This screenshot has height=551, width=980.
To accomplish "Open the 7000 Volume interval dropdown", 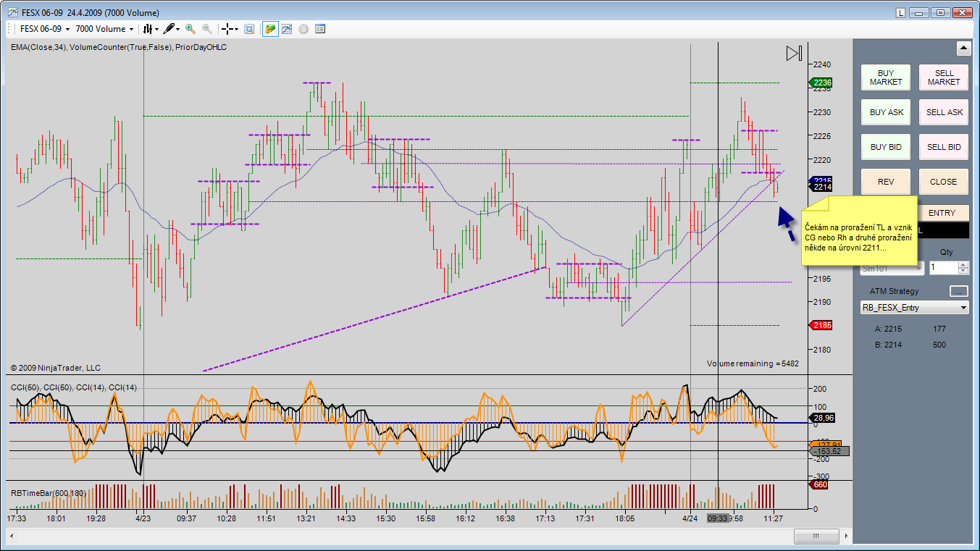I will pos(105,29).
